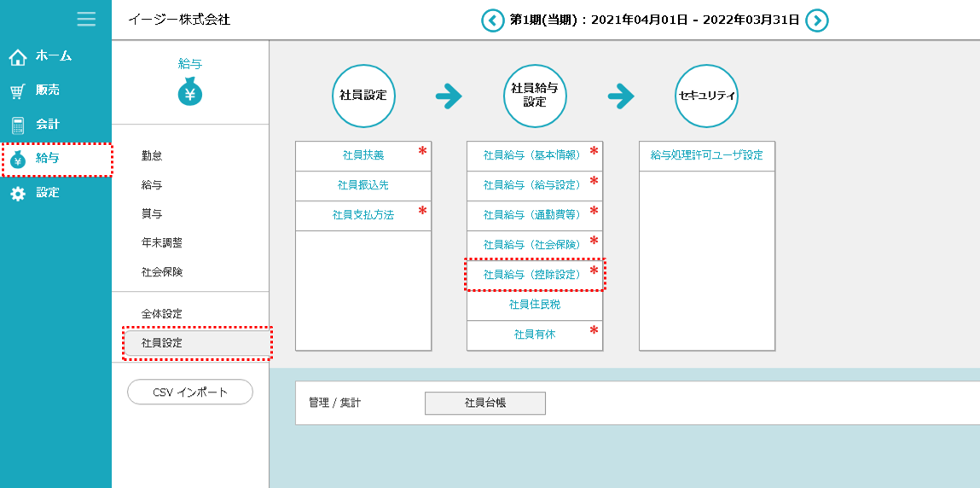This screenshot has height=488, width=980.
Task: Select 全体設定 in the submenu
Action: point(161,314)
